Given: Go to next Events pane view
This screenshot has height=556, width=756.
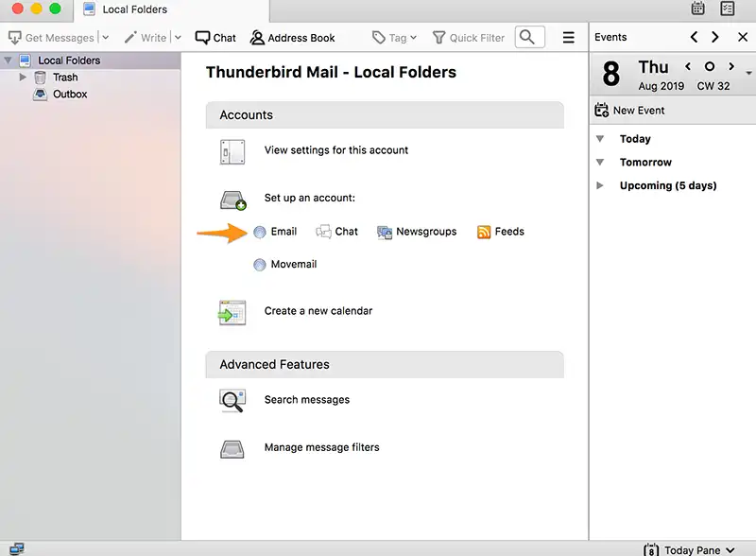Looking at the screenshot, I should [x=715, y=37].
